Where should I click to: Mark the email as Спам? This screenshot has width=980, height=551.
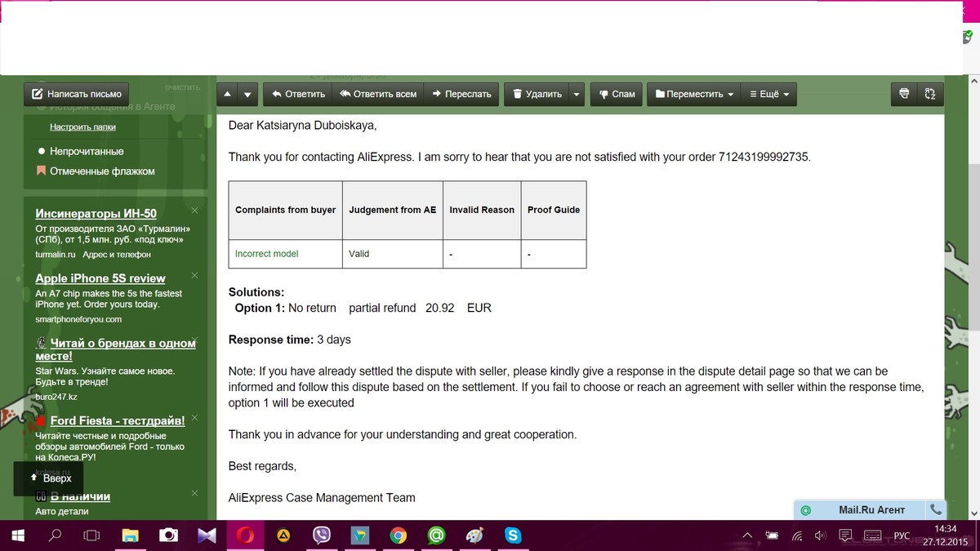(617, 94)
